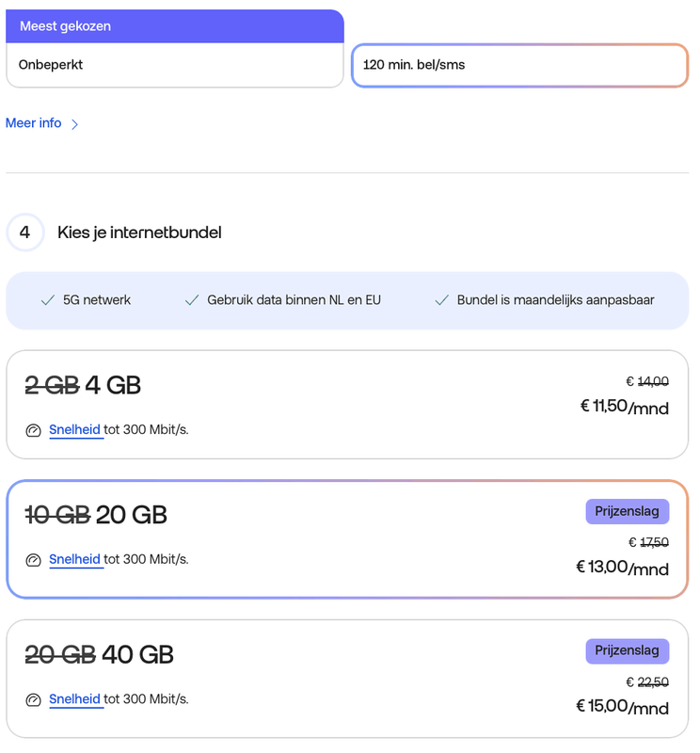Viewport: 700px width, 753px height.
Task: Click speedometer icon in 40 GB bundle
Action: (34, 700)
